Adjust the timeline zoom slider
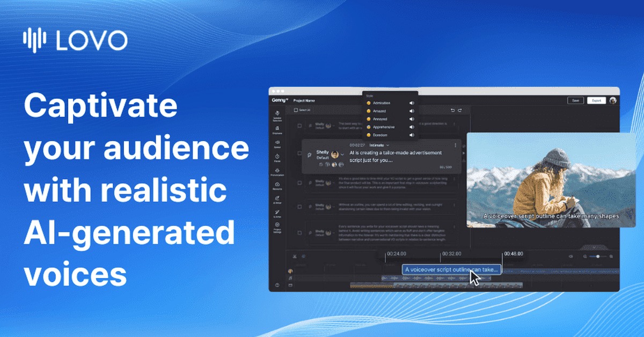 (x=598, y=257)
